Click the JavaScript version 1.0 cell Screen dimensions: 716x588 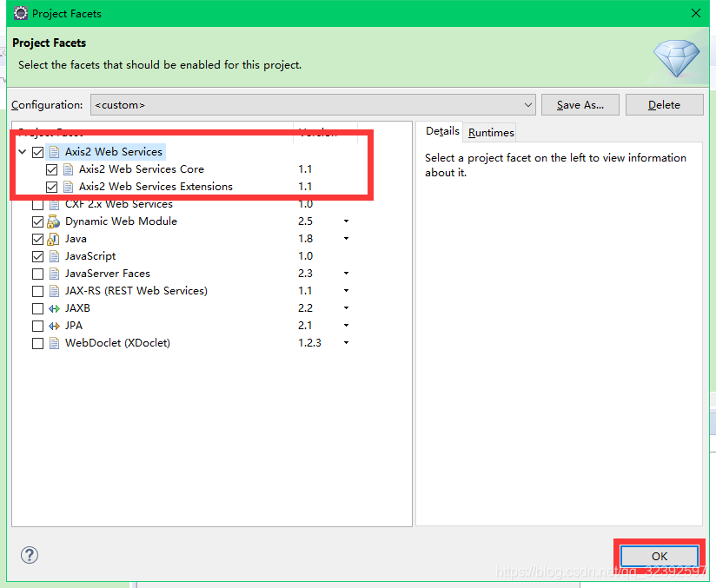[x=306, y=256]
